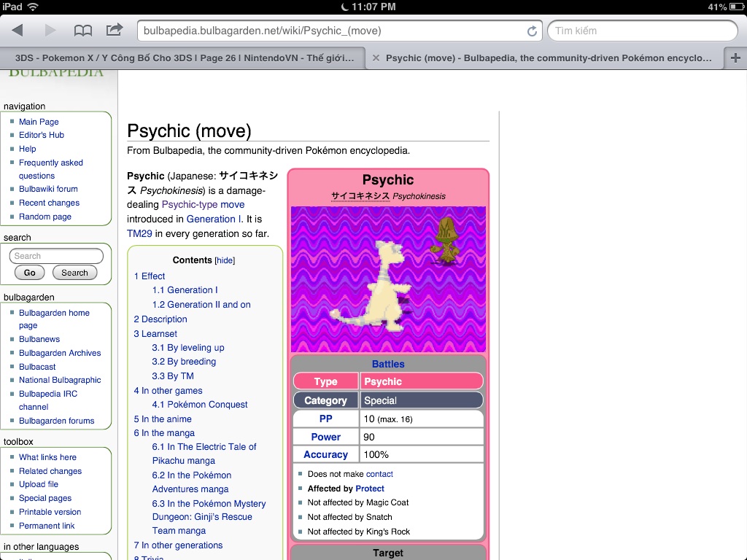The width and height of the screenshot is (747, 560).
Task: Jump to 3.2 By breeding
Action: (x=184, y=362)
